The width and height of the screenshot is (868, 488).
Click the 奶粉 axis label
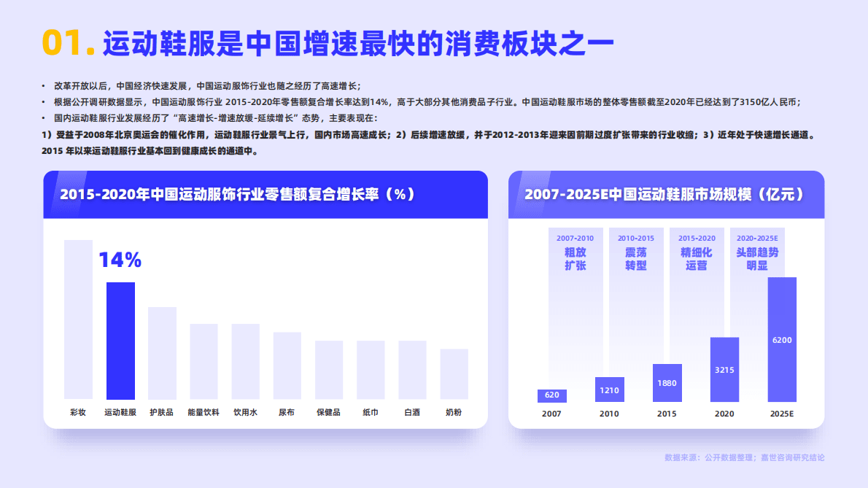click(x=452, y=411)
